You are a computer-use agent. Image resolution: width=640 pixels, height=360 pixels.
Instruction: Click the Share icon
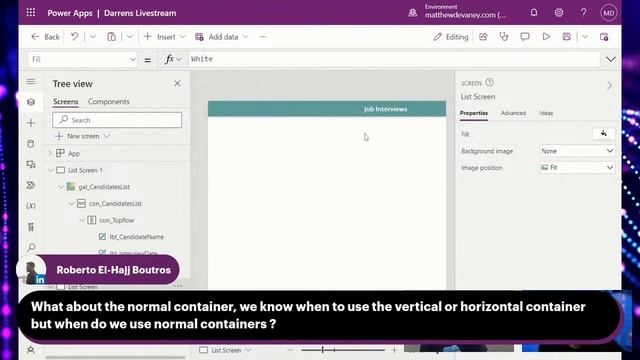pyautogui.click(x=483, y=37)
